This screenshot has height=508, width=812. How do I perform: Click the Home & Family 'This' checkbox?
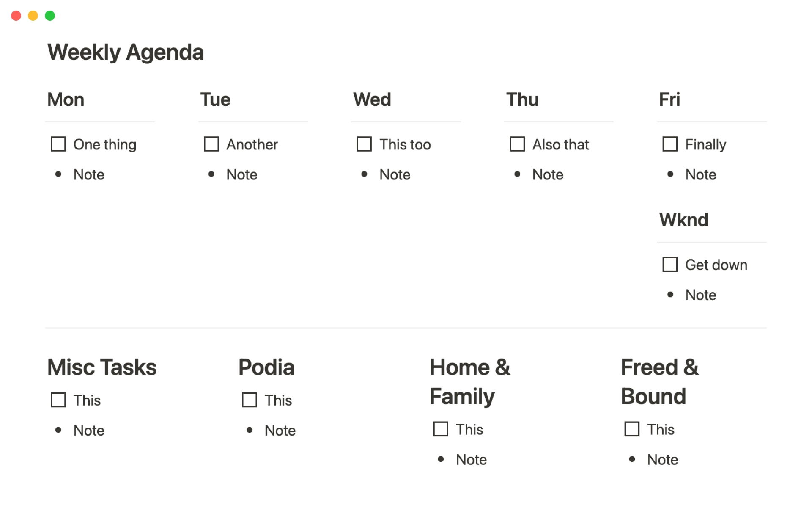point(441,428)
